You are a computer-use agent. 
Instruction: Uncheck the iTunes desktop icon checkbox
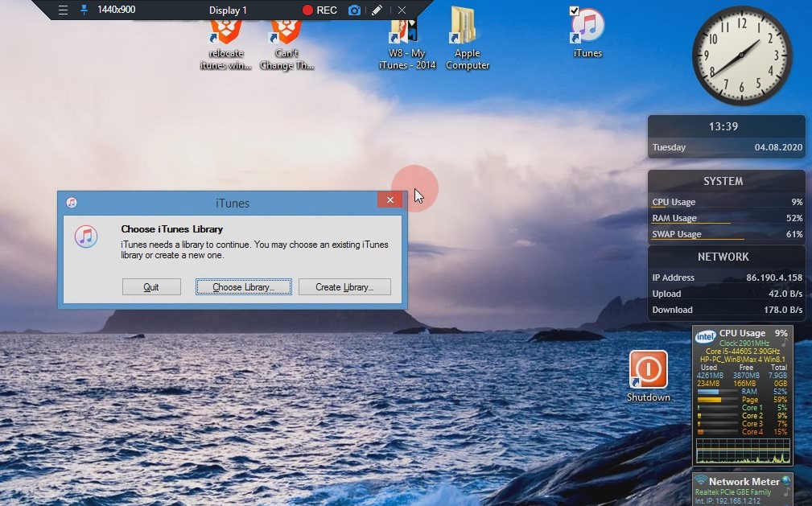[x=573, y=10]
